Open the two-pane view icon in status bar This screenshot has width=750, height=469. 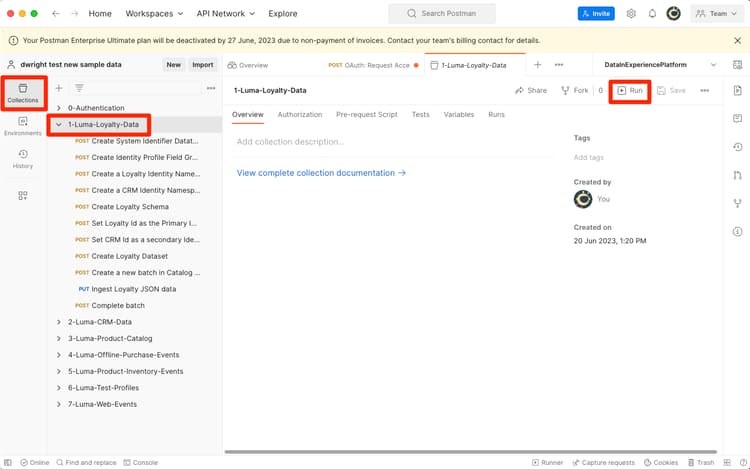click(727, 462)
